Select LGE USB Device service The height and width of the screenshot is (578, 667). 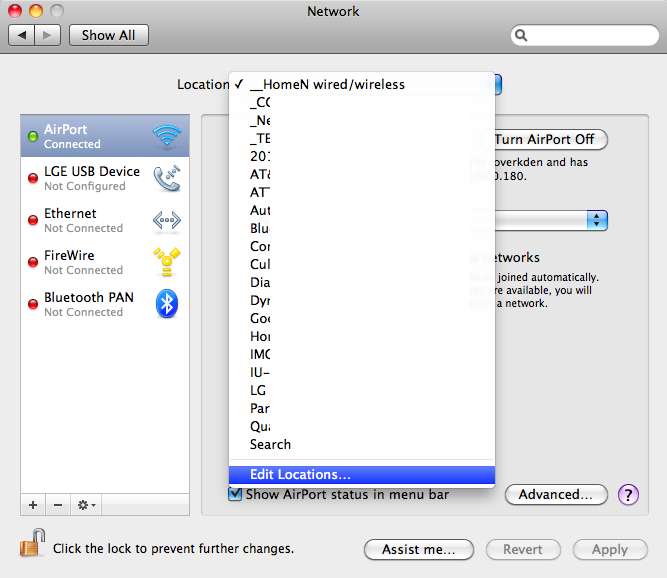pyautogui.click(x=105, y=178)
